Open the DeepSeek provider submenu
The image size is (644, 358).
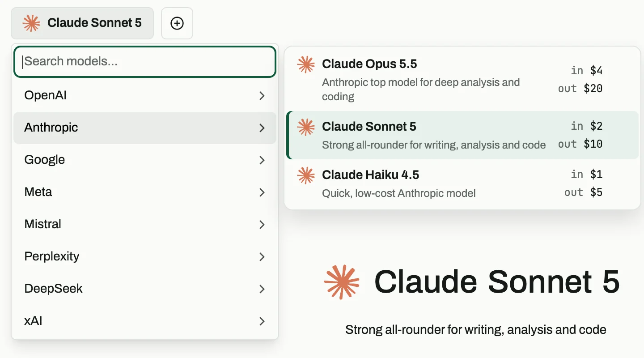145,289
